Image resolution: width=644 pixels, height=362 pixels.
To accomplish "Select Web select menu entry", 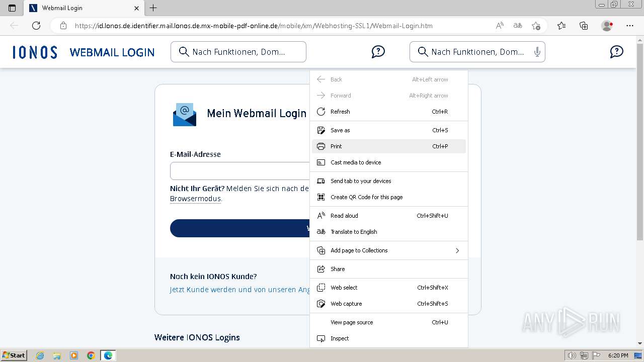I will [x=389, y=288].
